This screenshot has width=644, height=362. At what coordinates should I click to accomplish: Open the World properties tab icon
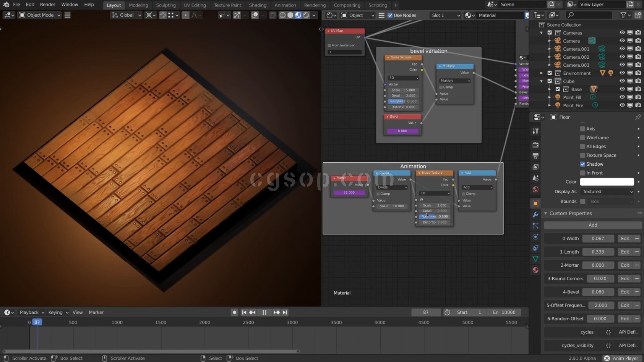coord(535,189)
